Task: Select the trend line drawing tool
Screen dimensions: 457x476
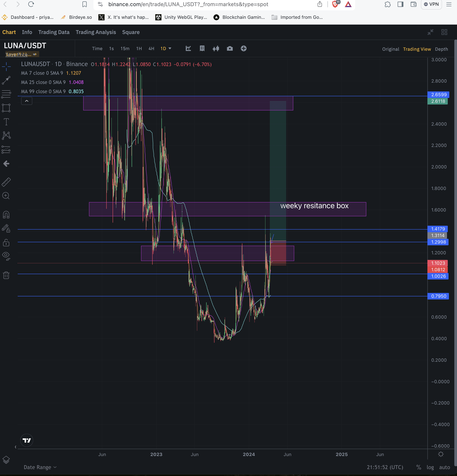Action: tap(6, 80)
